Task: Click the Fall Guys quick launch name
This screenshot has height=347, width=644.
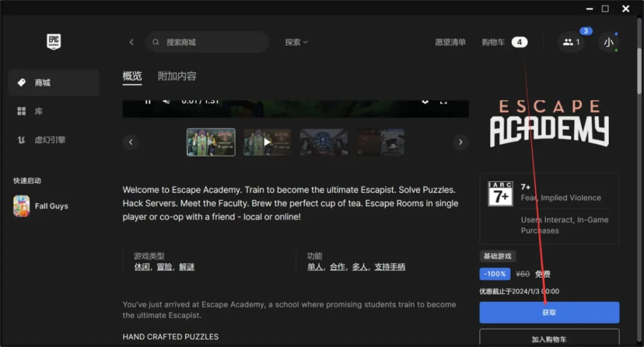Action: [52, 206]
